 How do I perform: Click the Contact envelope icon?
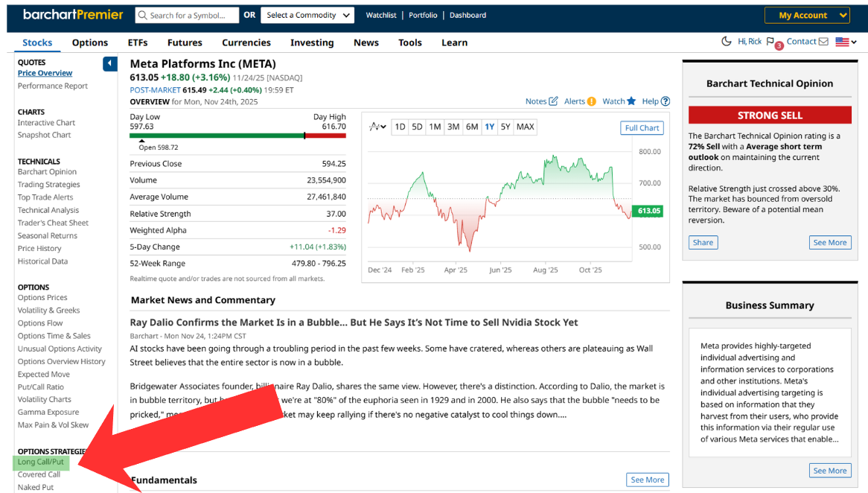(823, 42)
